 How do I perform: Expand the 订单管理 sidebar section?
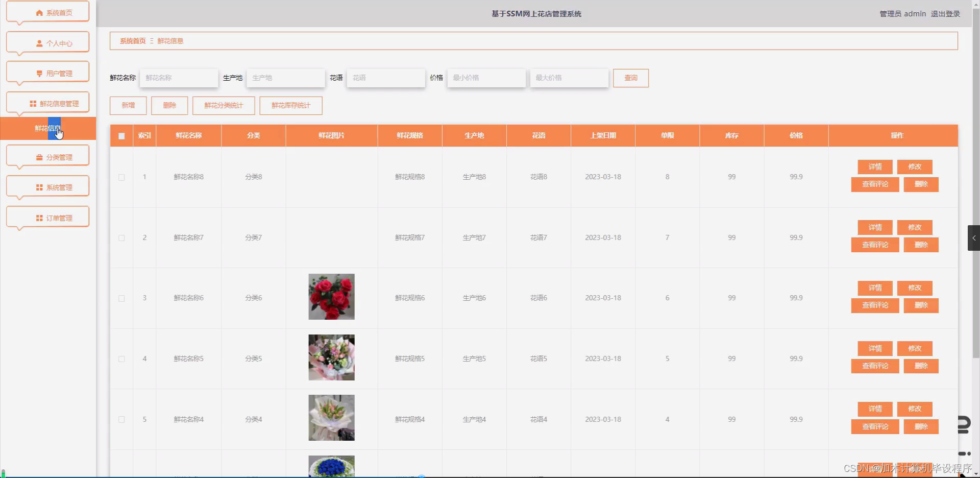56,218
